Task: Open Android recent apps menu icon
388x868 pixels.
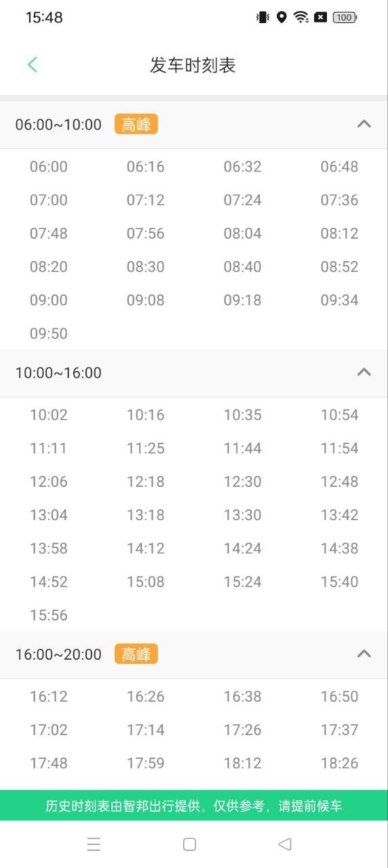Action: (x=94, y=844)
